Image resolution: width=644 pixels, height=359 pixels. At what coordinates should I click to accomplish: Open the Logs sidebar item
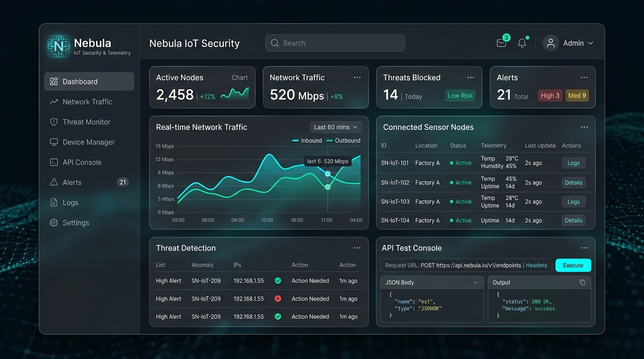(x=89, y=202)
